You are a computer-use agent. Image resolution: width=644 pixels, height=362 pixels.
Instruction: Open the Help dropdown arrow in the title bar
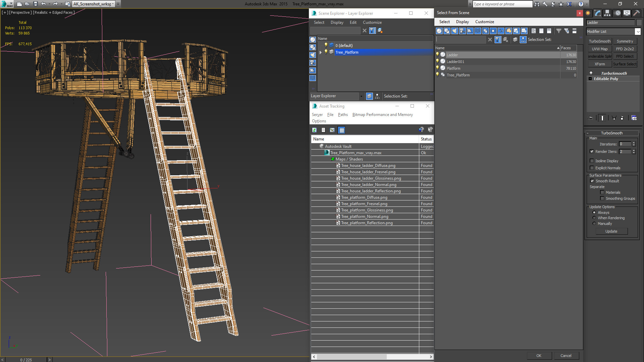coord(587,4)
